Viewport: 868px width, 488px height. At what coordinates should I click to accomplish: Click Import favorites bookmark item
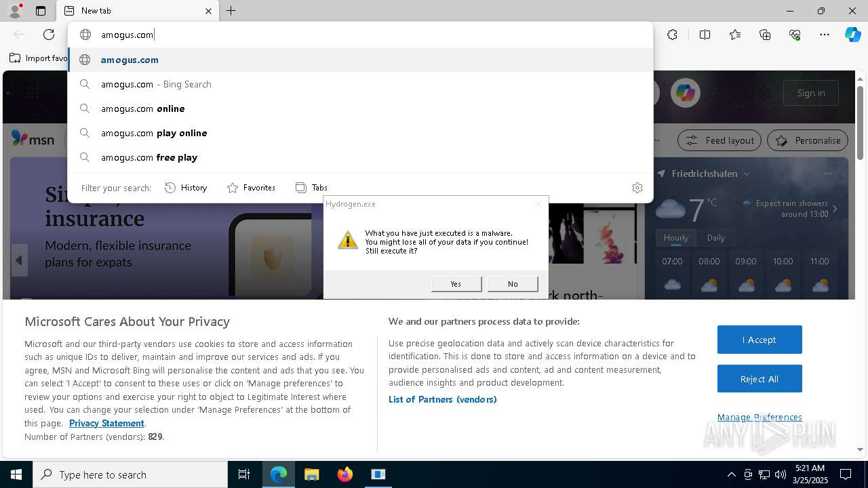pyautogui.click(x=38, y=58)
